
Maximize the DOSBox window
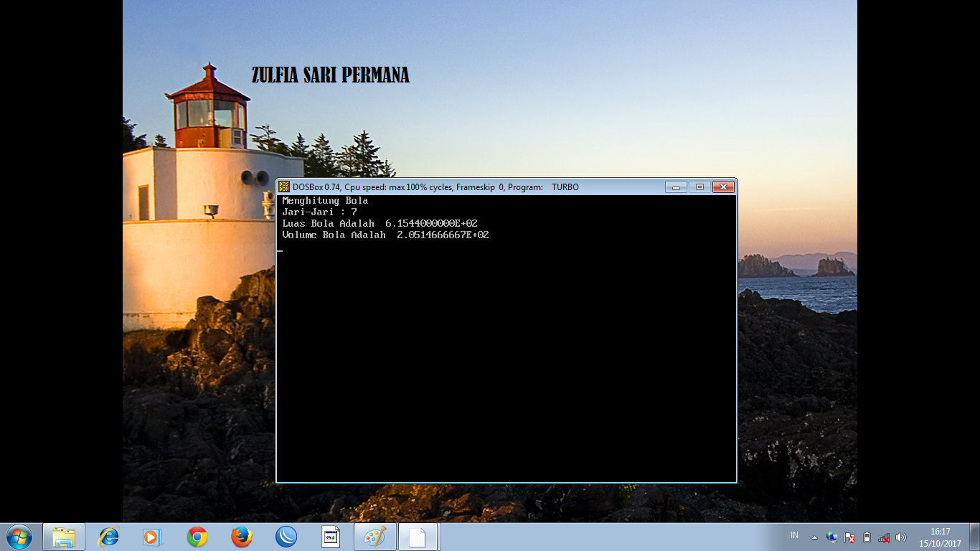tap(699, 186)
